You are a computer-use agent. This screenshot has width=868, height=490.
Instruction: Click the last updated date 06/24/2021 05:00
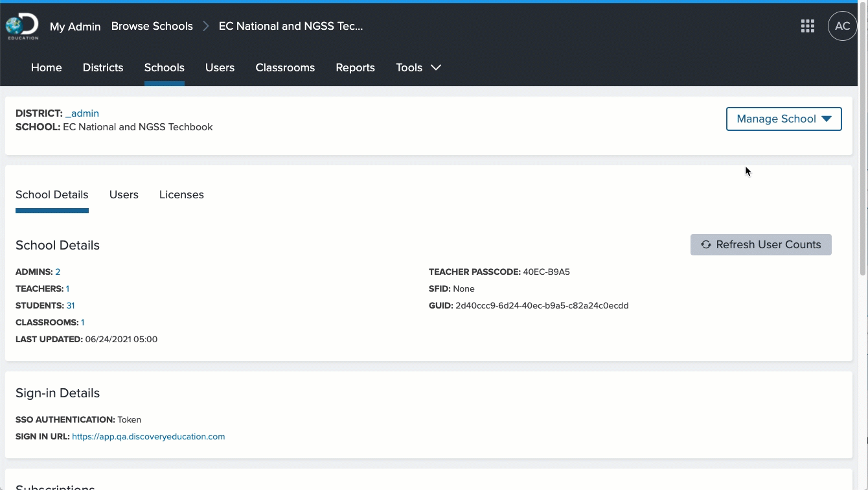[x=121, y=339]
